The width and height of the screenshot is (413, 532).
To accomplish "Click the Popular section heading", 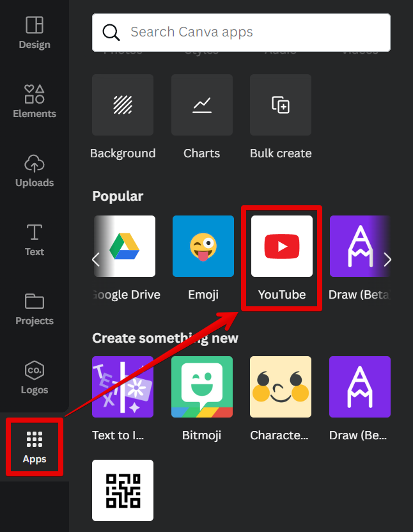I will (118, 196).
